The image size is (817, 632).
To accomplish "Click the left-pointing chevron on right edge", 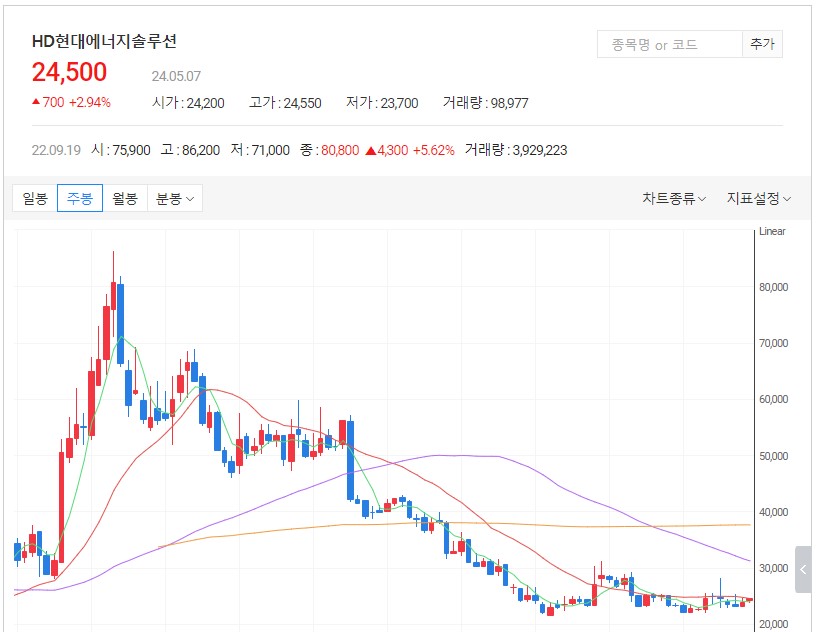I will (x=803, y=568).
